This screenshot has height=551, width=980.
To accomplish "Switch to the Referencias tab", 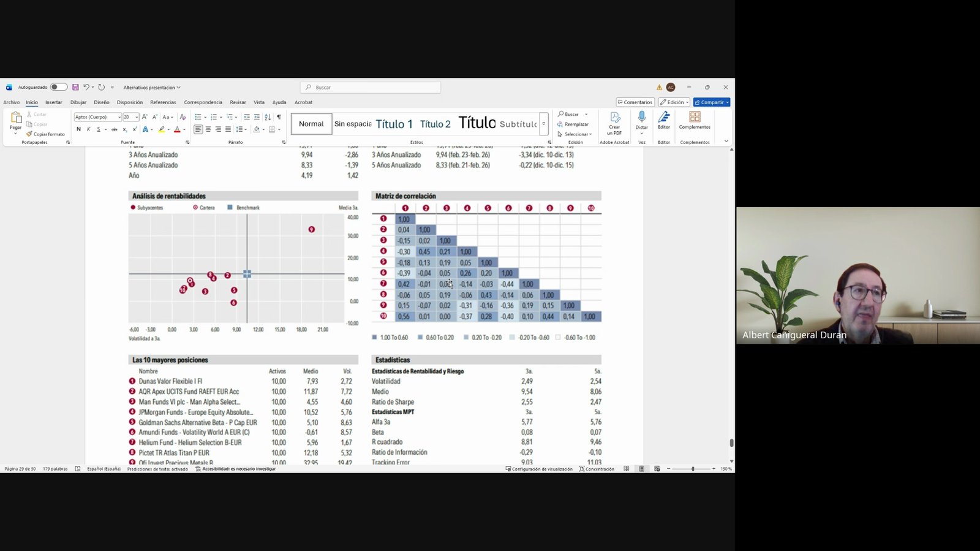I will (x=163, y=102).
